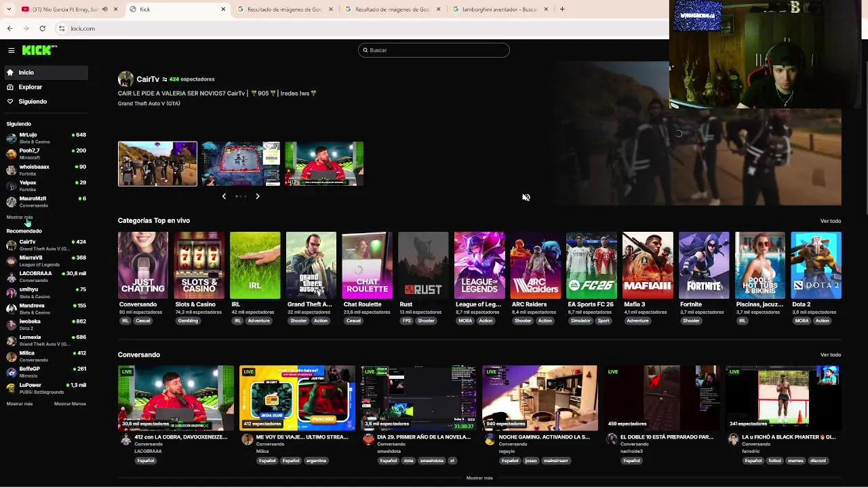Click Ver todo for Categorías Top

click(831, 221)
